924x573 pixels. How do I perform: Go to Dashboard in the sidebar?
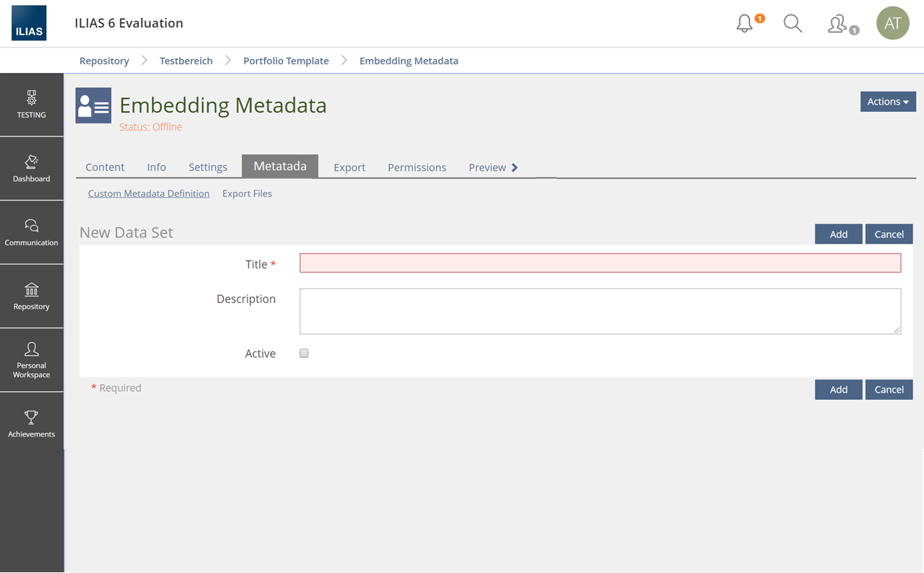point(31,168)
